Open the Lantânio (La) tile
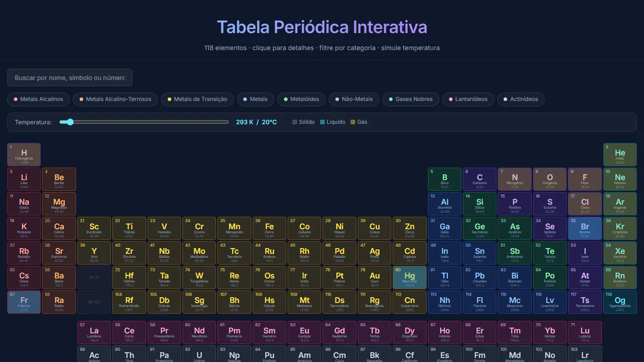Viewport: 644px width, 362px height. (x=94, y=333)
